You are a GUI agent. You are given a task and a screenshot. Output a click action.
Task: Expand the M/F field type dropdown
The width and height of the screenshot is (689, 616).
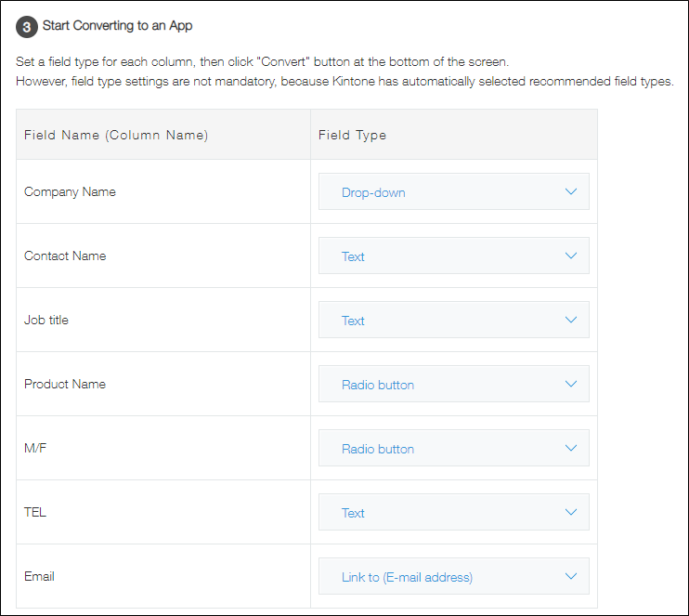pyautogui.click(x=453, y=449)
